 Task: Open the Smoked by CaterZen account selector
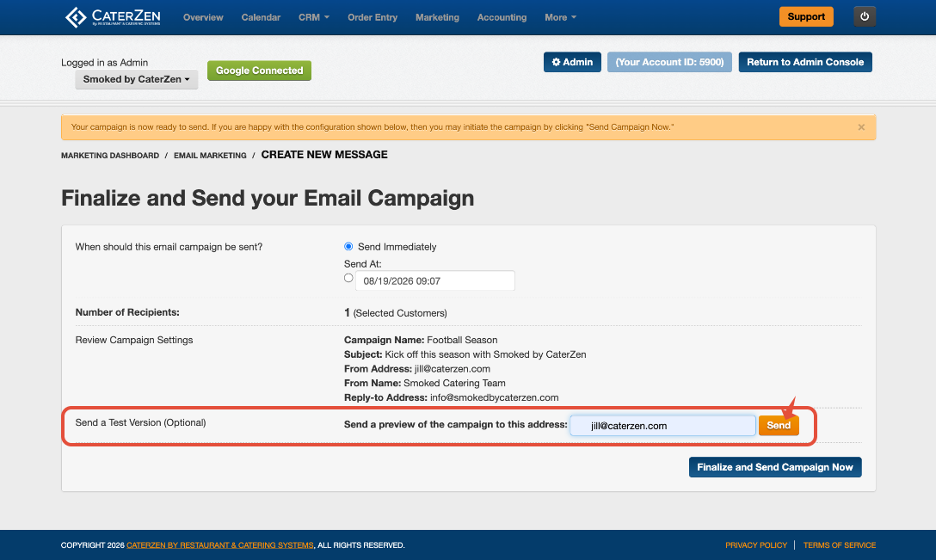point(136,79)
